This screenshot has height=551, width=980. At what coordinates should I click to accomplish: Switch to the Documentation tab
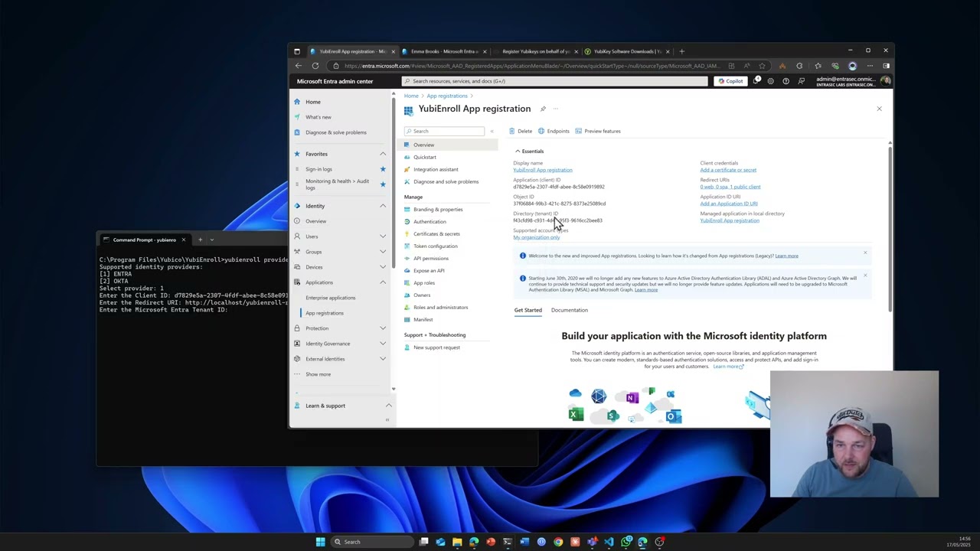tap(570, 310)
